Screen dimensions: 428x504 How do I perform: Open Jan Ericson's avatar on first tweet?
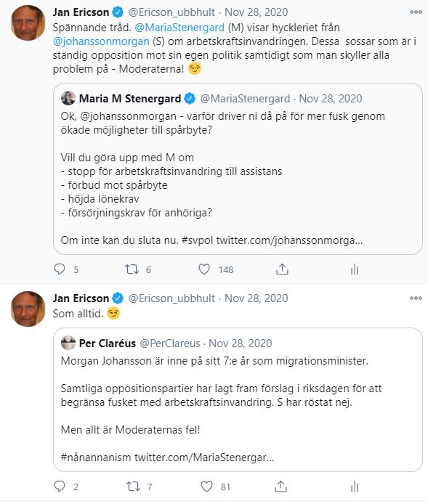(x=28, y=23)
